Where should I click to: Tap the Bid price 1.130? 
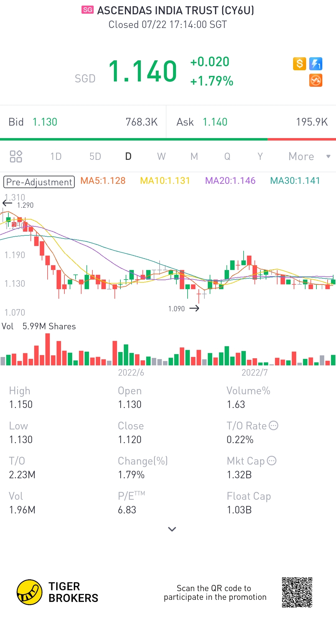(x=45, y=122)
